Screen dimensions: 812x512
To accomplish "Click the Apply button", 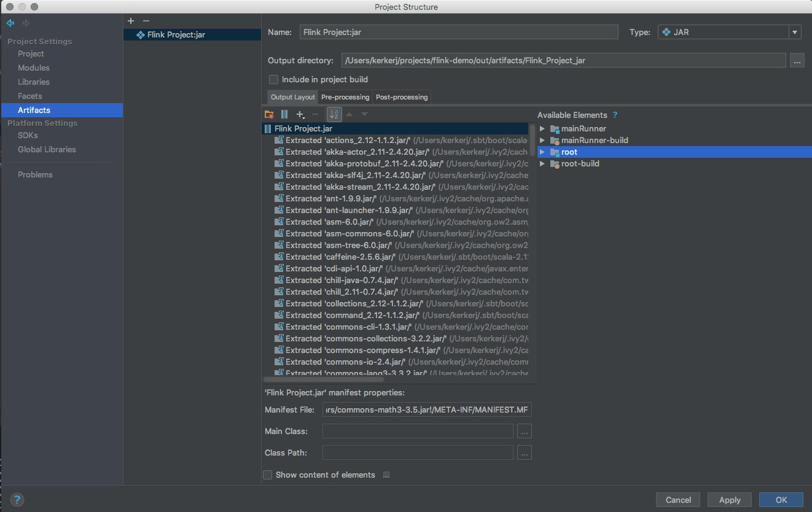I will (x=730, y=500).
